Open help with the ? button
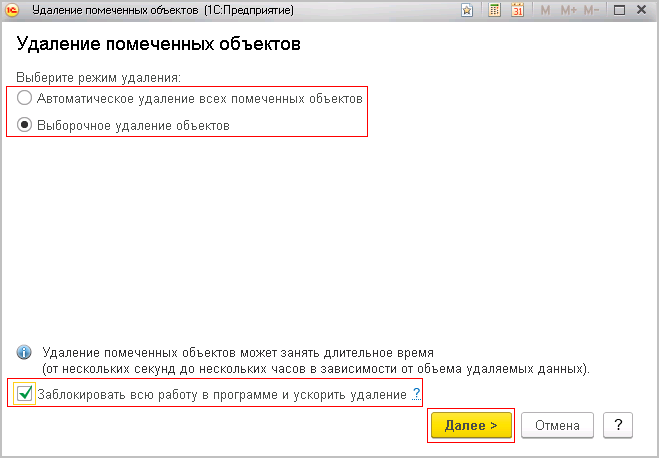 tap(618, 425)
